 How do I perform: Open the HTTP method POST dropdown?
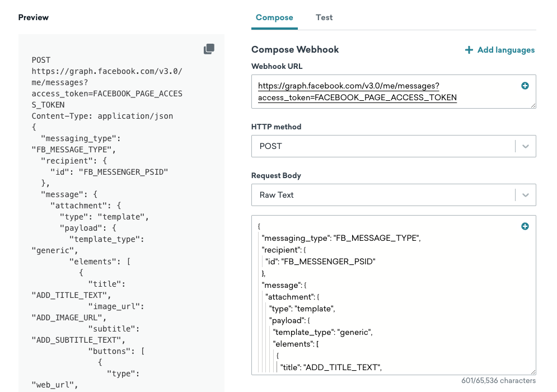394,146
